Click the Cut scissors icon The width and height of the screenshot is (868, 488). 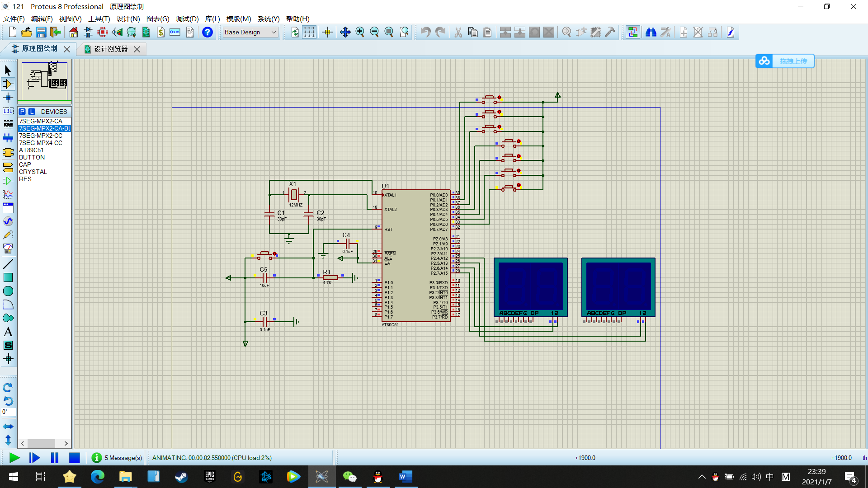point(458,32)
